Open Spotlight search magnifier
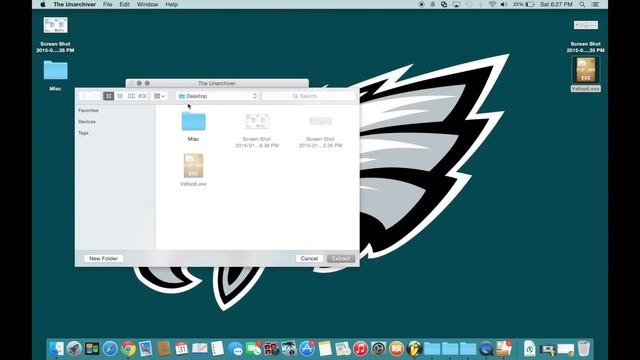 pos(582,4)
